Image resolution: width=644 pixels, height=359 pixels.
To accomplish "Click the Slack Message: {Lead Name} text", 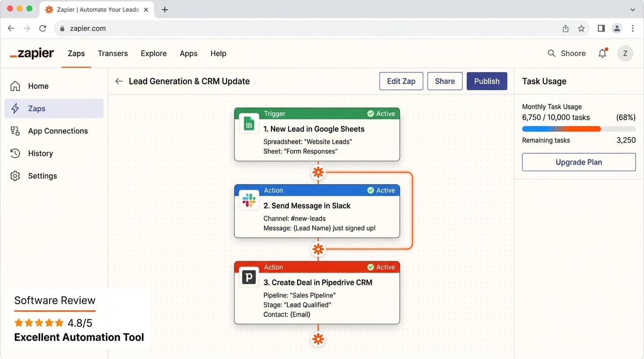I will coord(319,228).
